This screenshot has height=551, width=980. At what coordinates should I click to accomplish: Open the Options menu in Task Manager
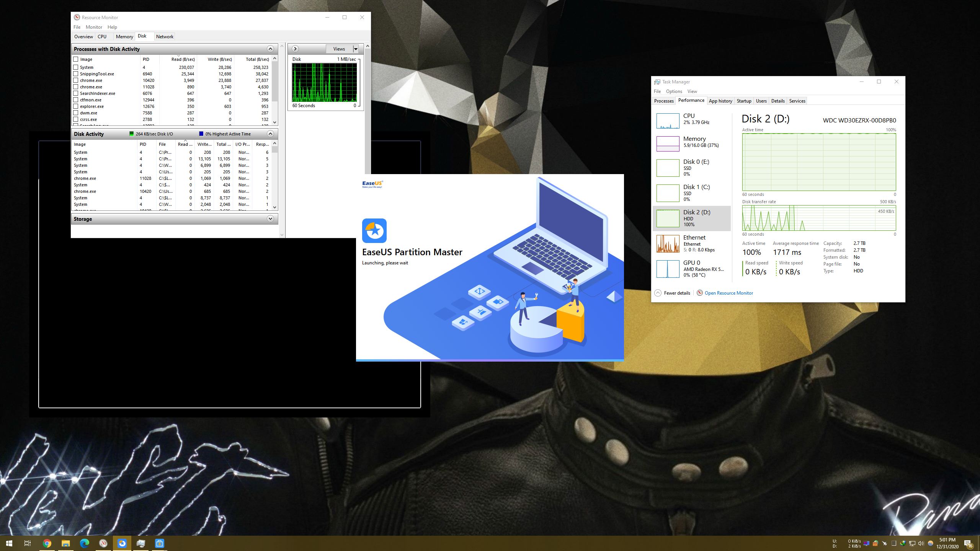674,91
